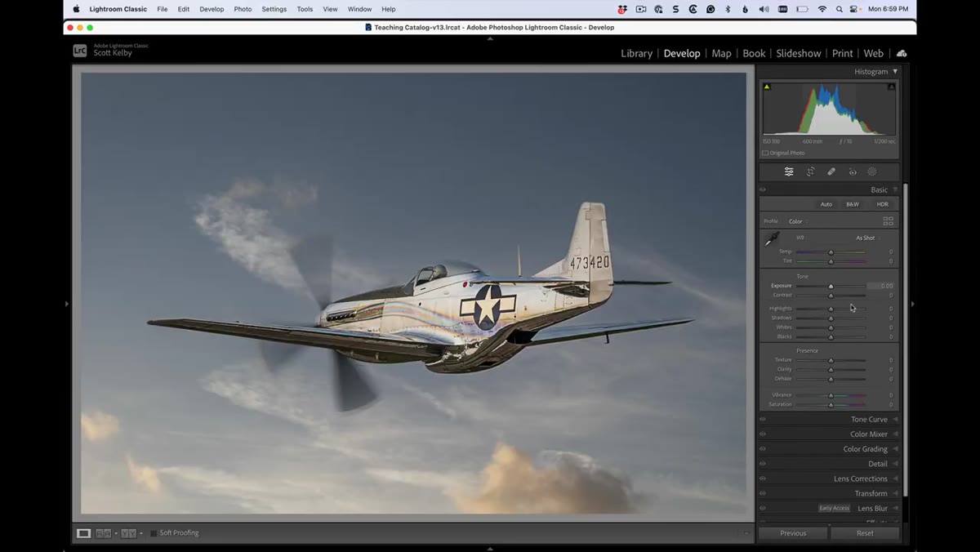Open macOS Spotlight search icon

[x=840, y=9]
